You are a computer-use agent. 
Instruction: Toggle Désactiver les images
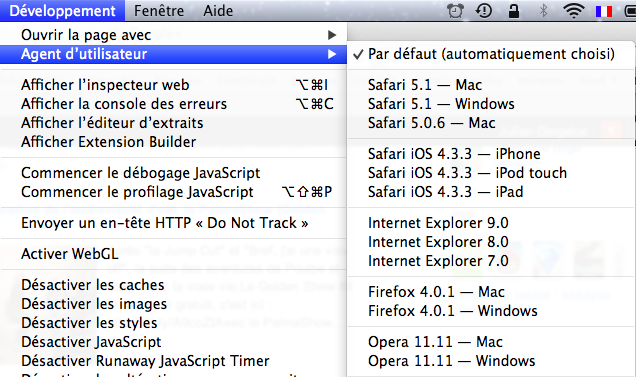tap(174, 304)
